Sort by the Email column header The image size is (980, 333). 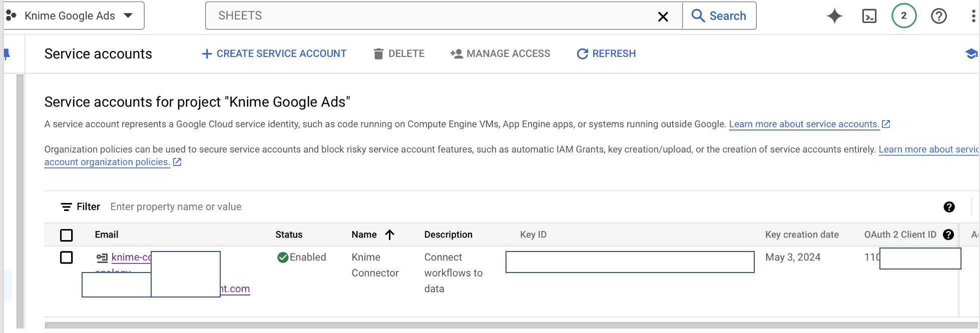[106, 234]
